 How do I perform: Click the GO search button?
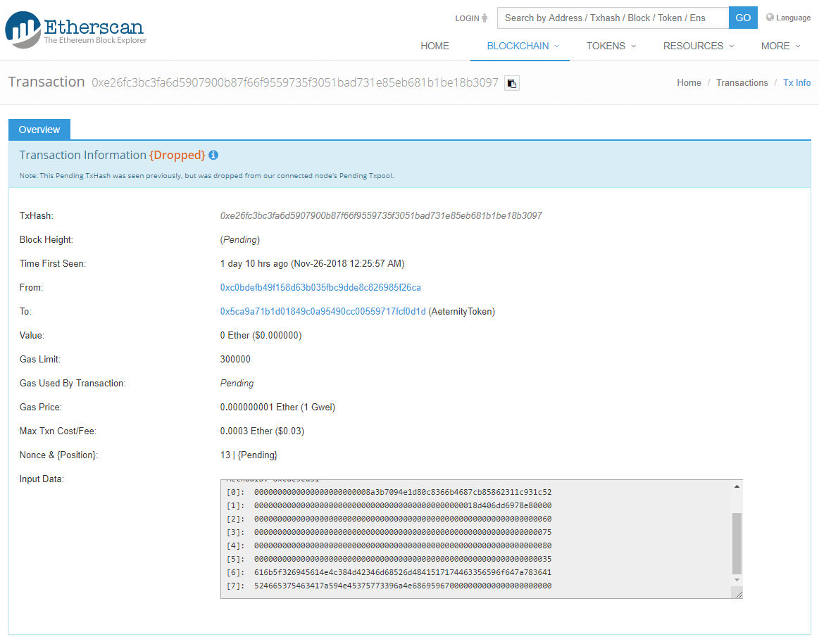tap(743, 18)
